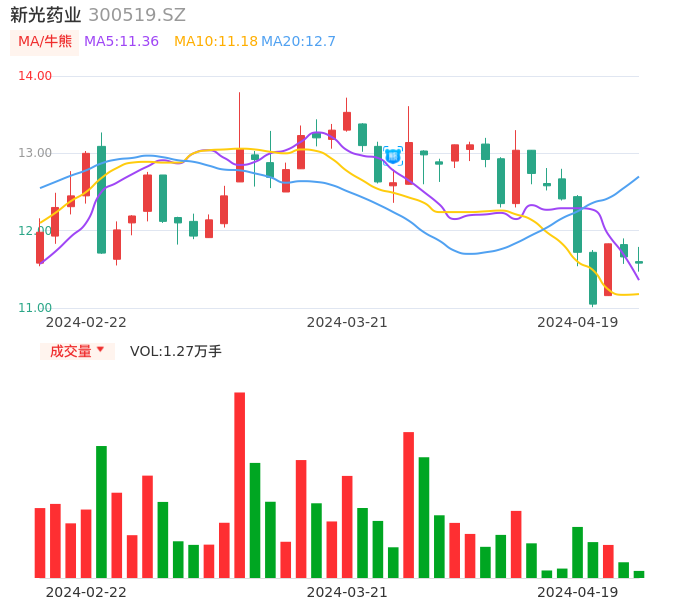The width and height of the screenshot is (686, 606).
Task: Click the 14.00 price axis label
Action: (35, 76)
